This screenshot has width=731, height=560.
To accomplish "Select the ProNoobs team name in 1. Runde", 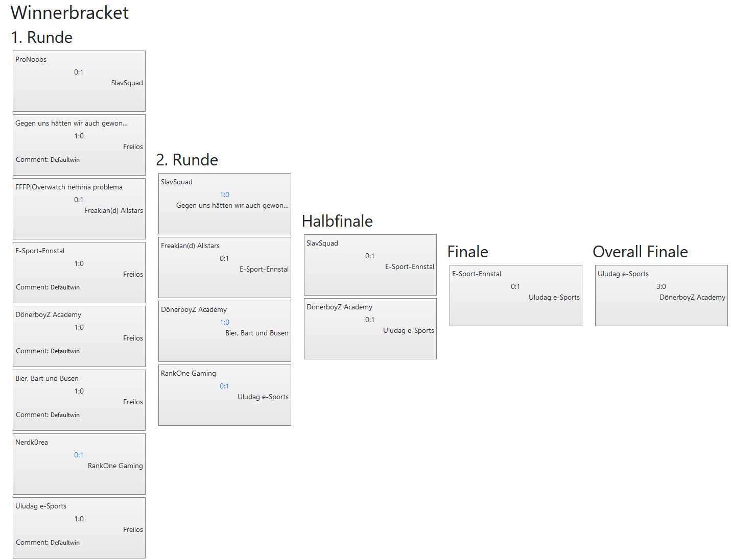I will [31, 59].
